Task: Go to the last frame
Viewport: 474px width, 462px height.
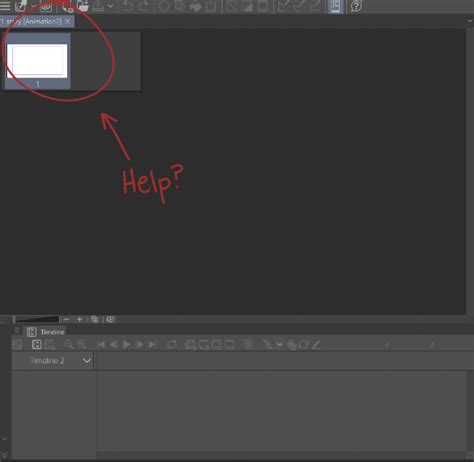Action: 152,345
